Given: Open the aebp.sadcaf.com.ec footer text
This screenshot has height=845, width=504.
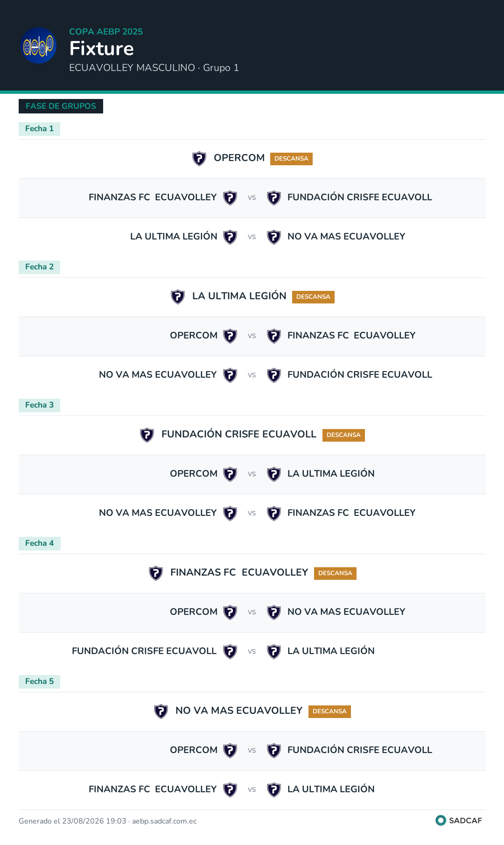Looking at the screenshot, I should click(164, 821).
